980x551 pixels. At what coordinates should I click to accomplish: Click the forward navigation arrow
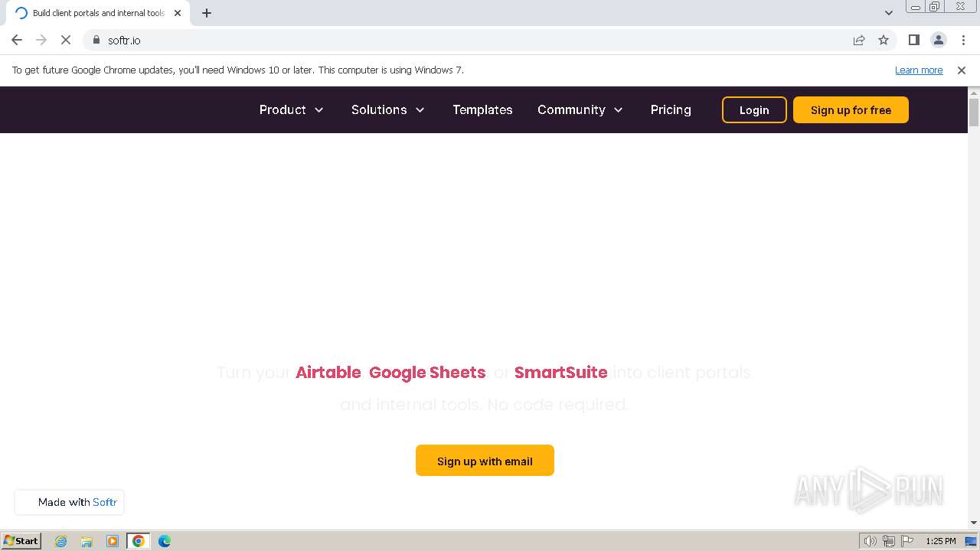click(x=41, y=40)
